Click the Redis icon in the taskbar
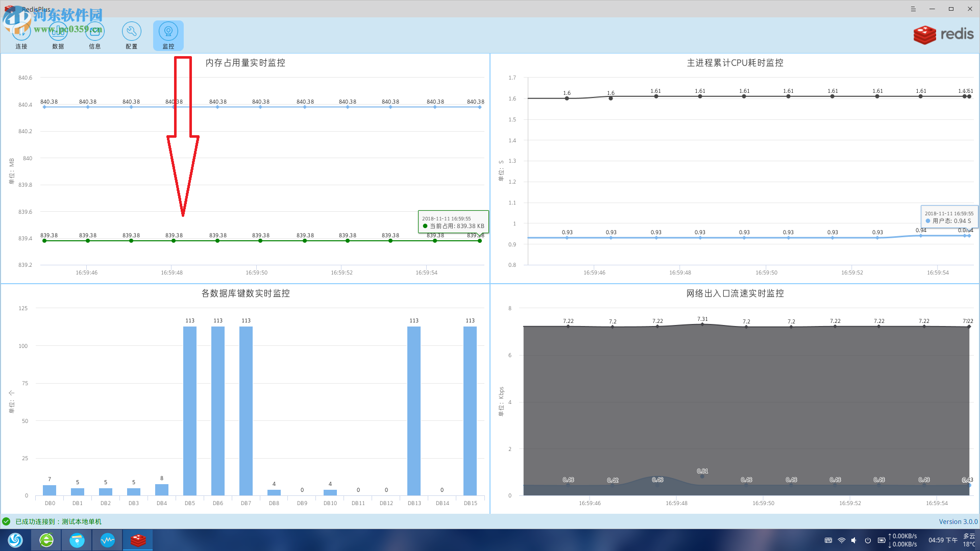This screenshot has height=551, width=980. (x=137, y=540)
